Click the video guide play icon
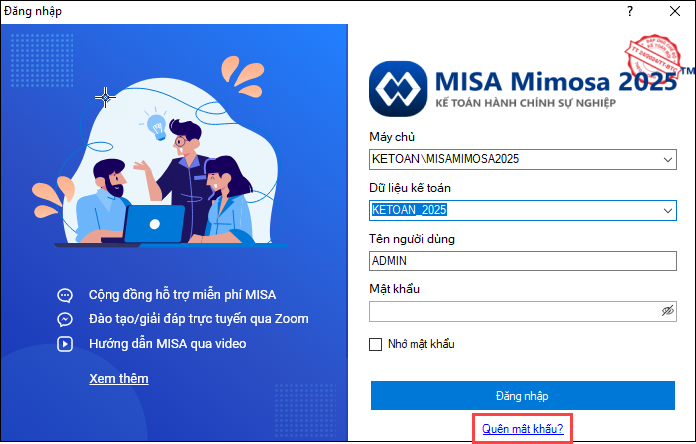696x444 pixels. 65,344
